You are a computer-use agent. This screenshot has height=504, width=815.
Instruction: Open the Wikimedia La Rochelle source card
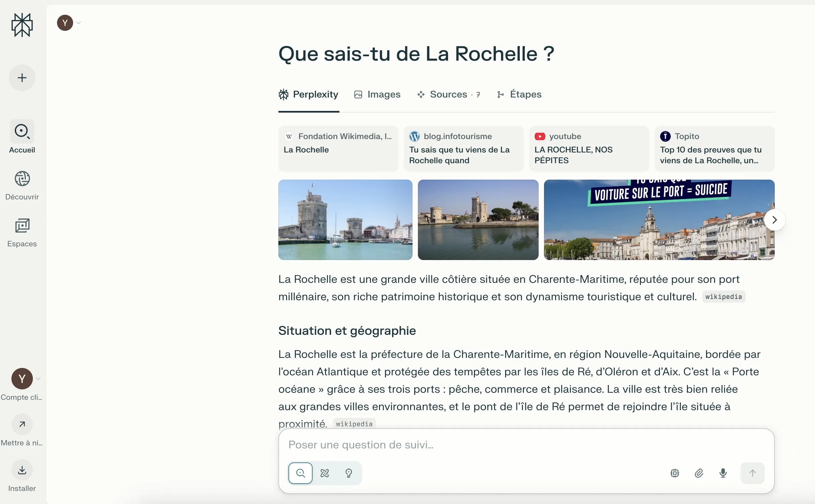pos(338,148)
